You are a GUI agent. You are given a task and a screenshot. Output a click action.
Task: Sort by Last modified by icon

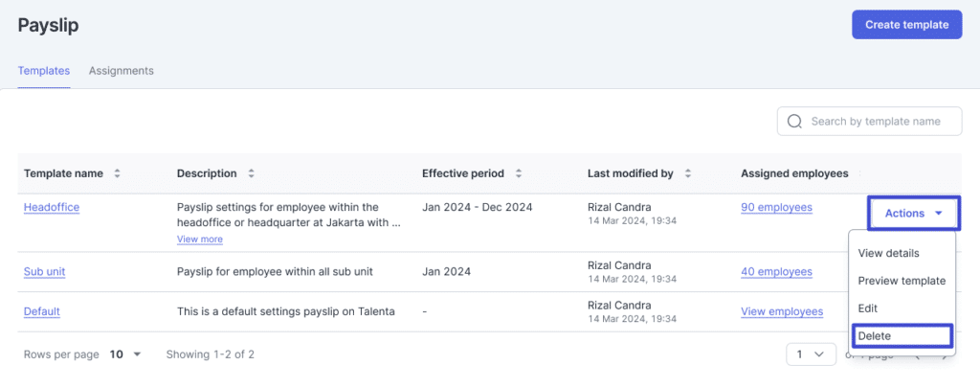(x=688, y=173)
